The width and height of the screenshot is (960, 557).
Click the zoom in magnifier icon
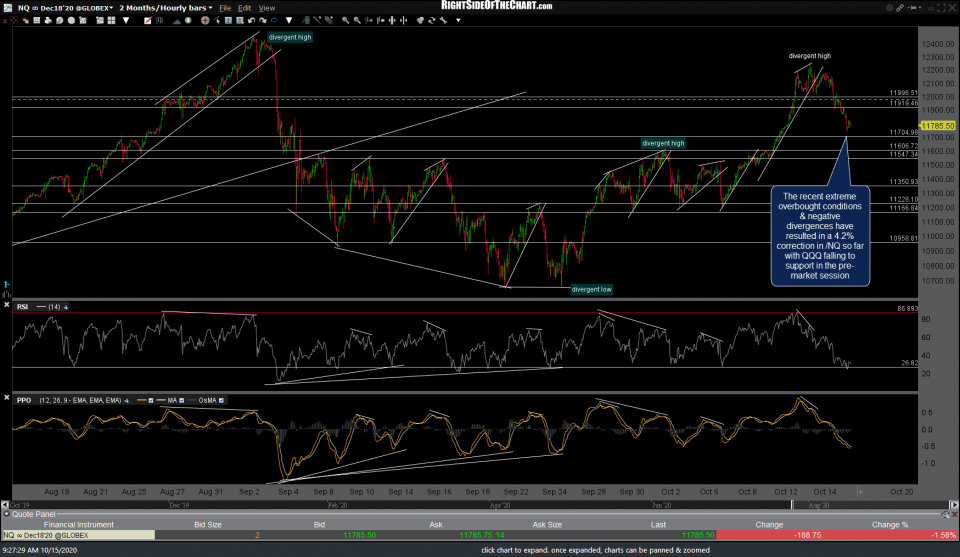(x=345, y=20)
